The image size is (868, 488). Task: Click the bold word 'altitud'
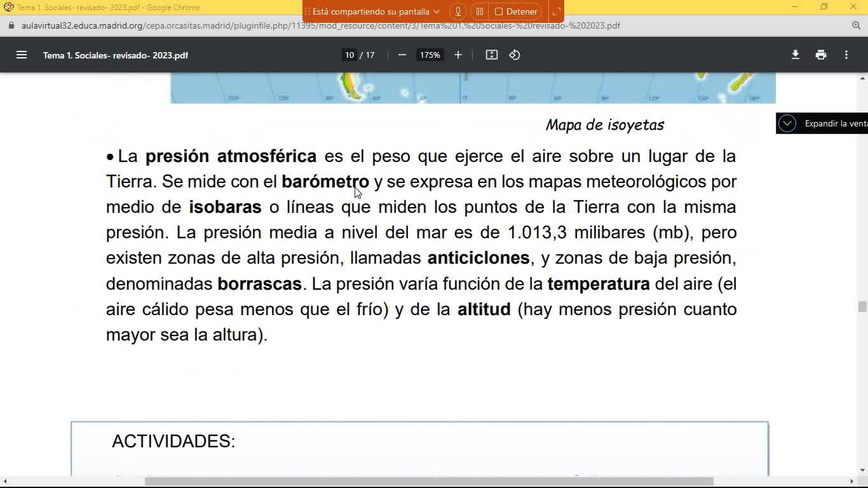click(484, 309)
